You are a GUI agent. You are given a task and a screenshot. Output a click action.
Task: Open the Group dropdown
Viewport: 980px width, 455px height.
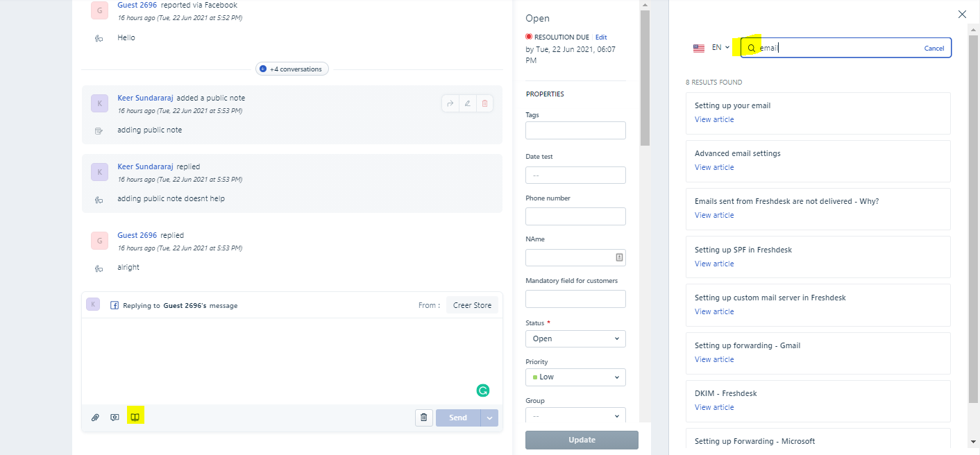pos(575,415)
